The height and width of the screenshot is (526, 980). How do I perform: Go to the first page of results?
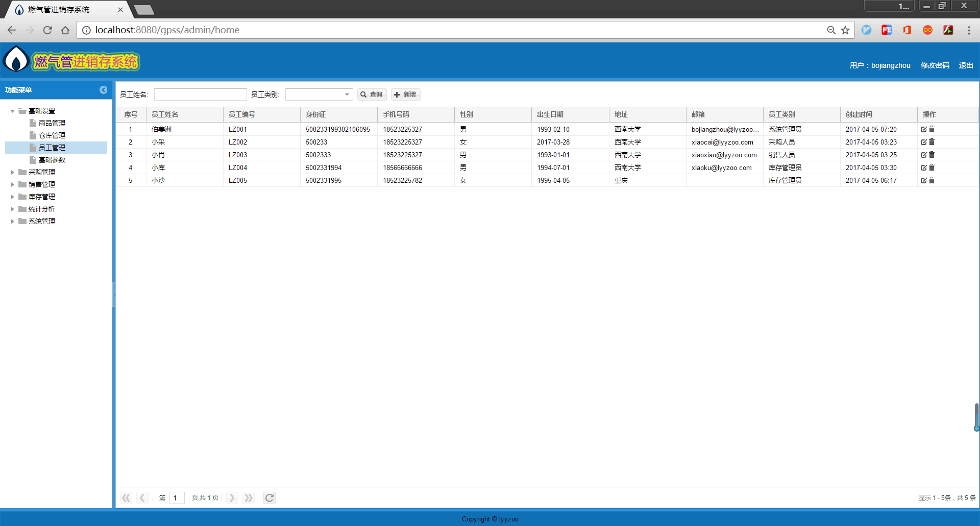(x=126, y=498)
